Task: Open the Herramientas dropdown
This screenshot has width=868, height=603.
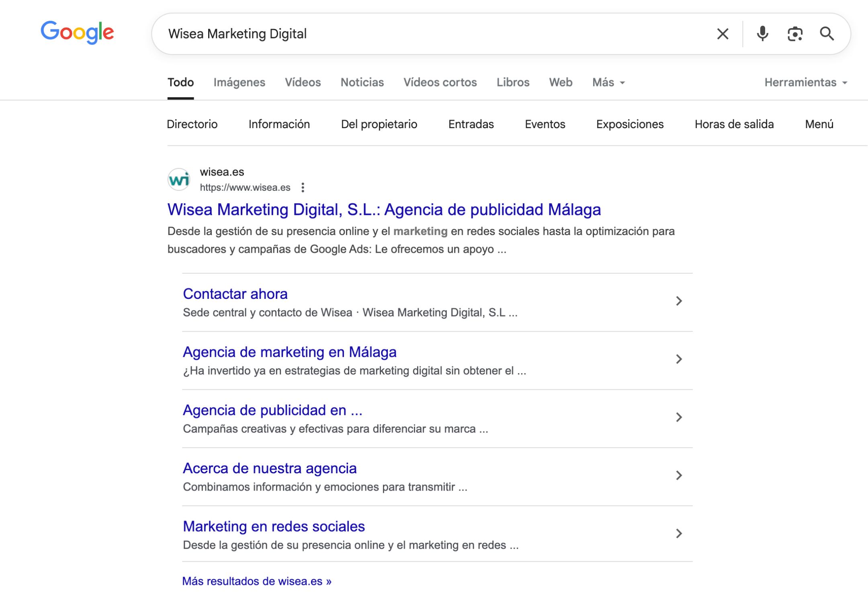Action: (806, 82)
